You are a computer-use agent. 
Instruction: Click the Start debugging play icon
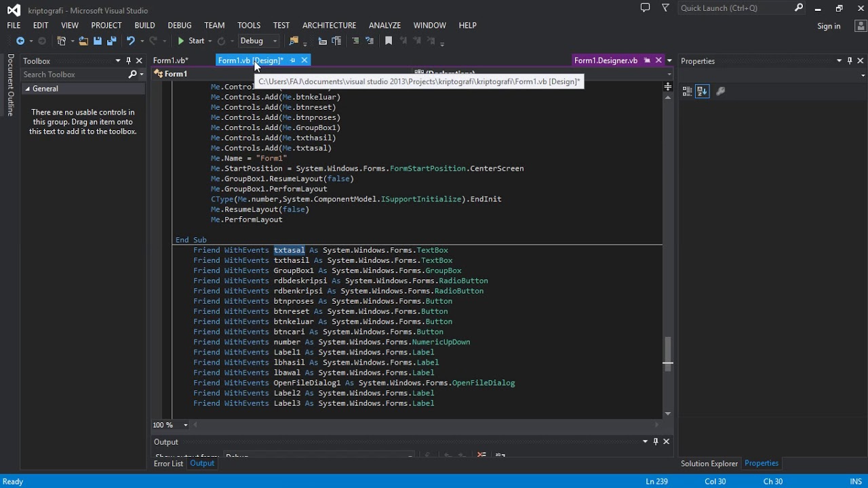(x=181, y=41)
